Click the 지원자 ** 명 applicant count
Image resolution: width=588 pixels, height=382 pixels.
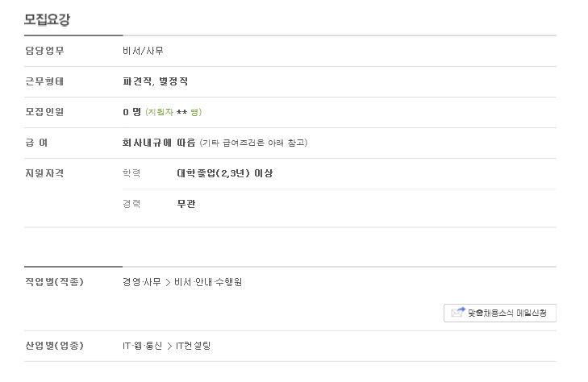click(173, 112)
